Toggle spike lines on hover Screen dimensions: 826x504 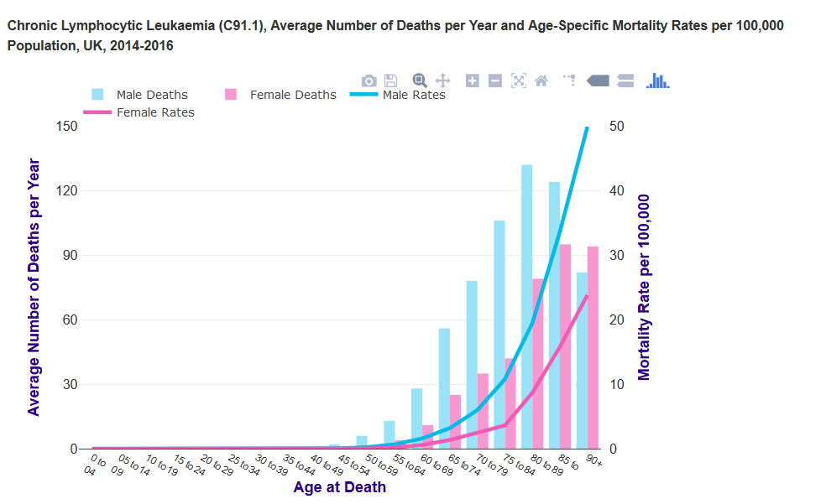point(569,81)
